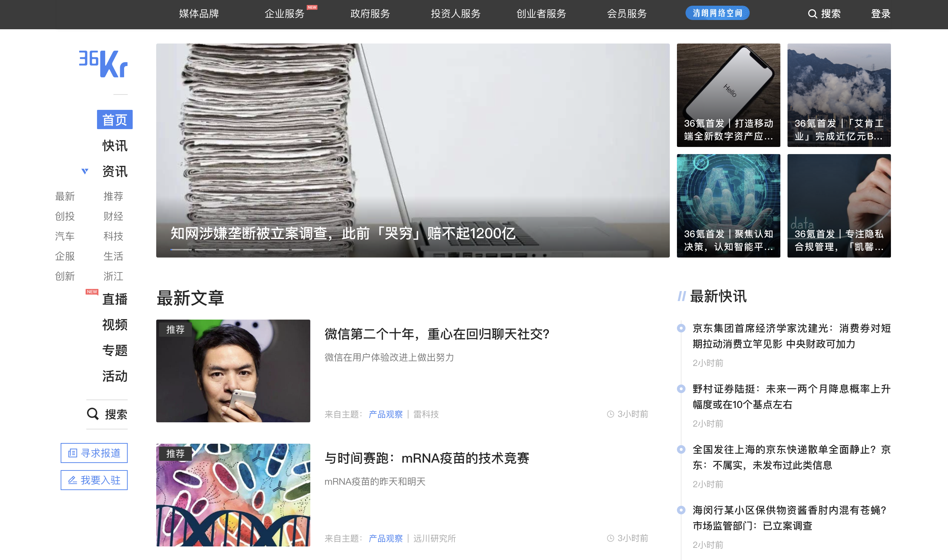Select the last carousel indicator
Screen dimensions: 948x560
coord(302,249)
